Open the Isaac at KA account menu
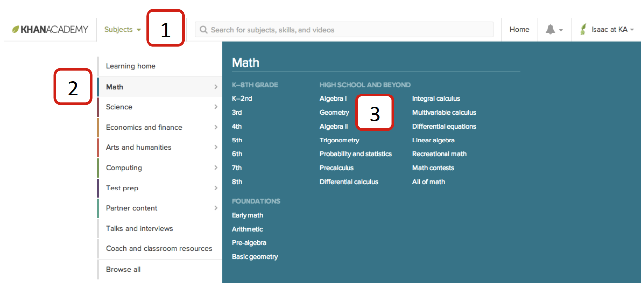Screen dimensions: 644x285 pos(612,30)
